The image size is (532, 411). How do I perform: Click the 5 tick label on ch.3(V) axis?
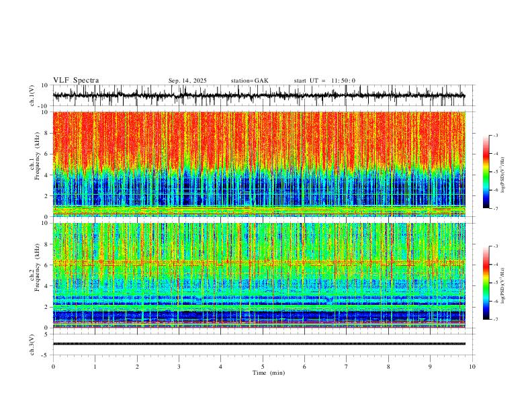click(x=47, y=334)
